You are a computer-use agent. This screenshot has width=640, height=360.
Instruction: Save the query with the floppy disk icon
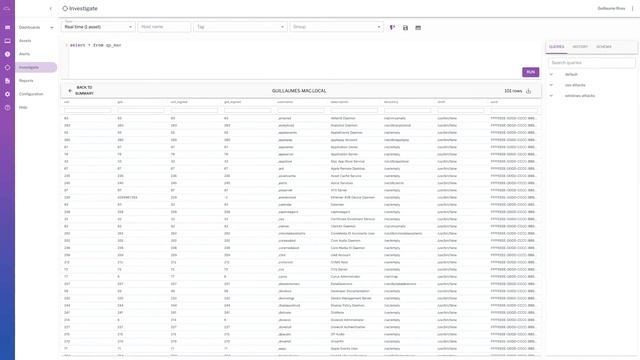click(x=405, y=28)
